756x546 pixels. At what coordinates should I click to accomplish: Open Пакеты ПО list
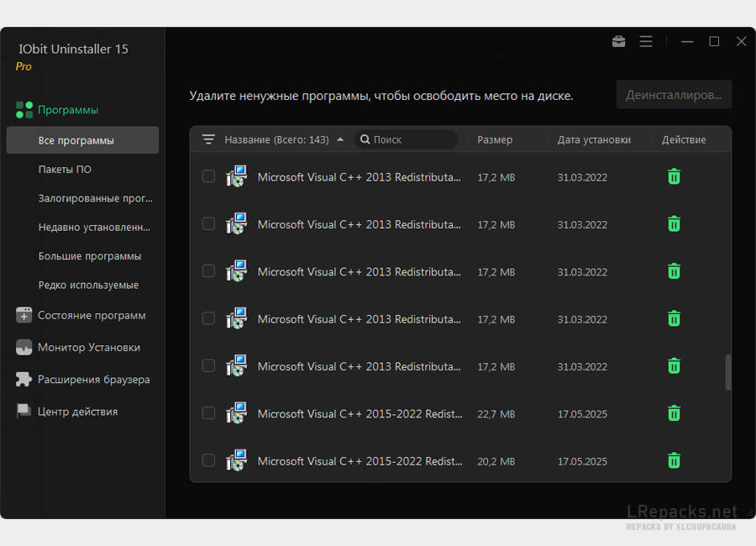click(65, 170)
